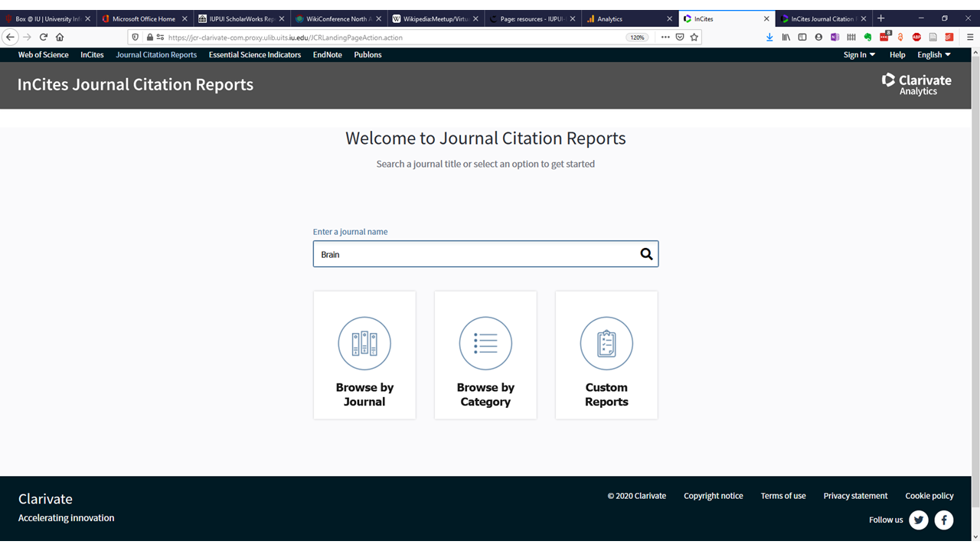This screenshot has height=551, width=980.
Task: Click the browser Forward arrow button
Action: (x=27, y=37)
